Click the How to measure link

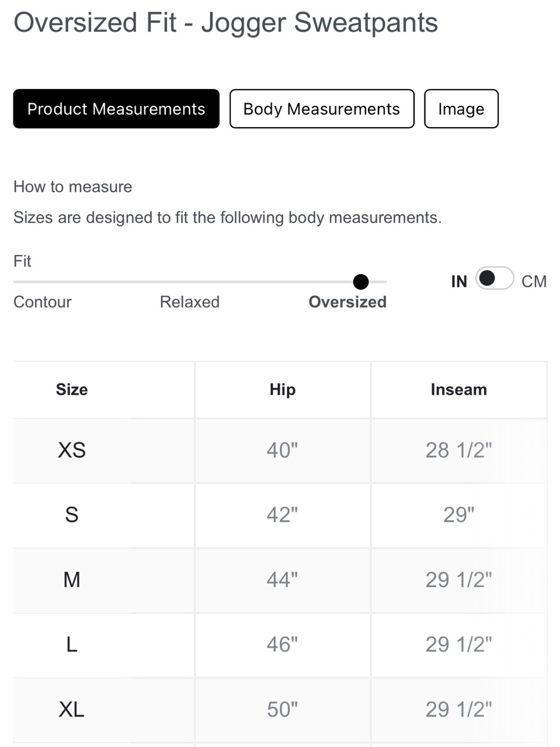tap(73, 187)
